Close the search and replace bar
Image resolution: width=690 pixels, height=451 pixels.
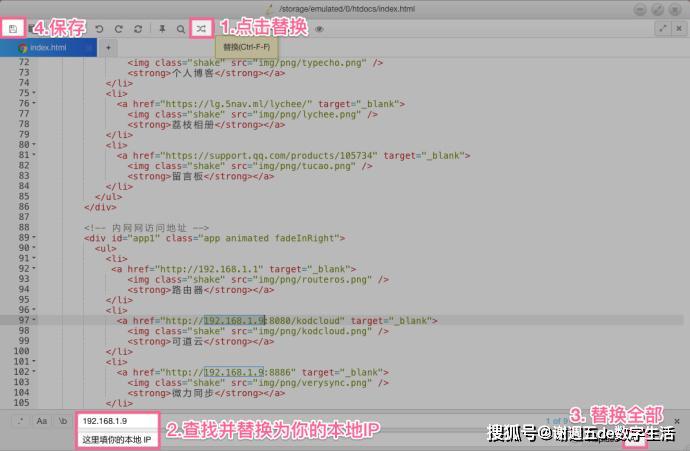coord(677,421)
